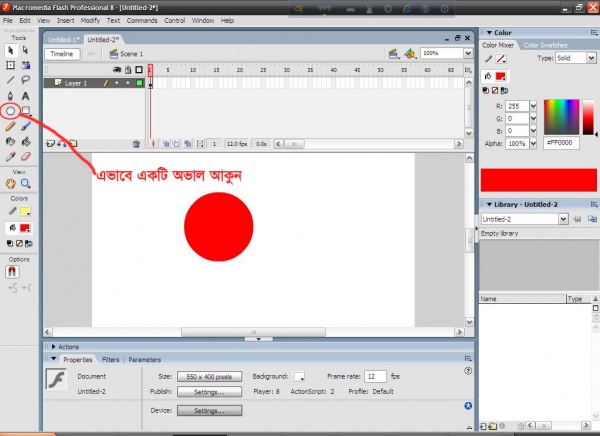Toggle show/hide all layers eye icon
This screenshot has height=436, width=600.
pyautogui.click(x=117, y=70)
